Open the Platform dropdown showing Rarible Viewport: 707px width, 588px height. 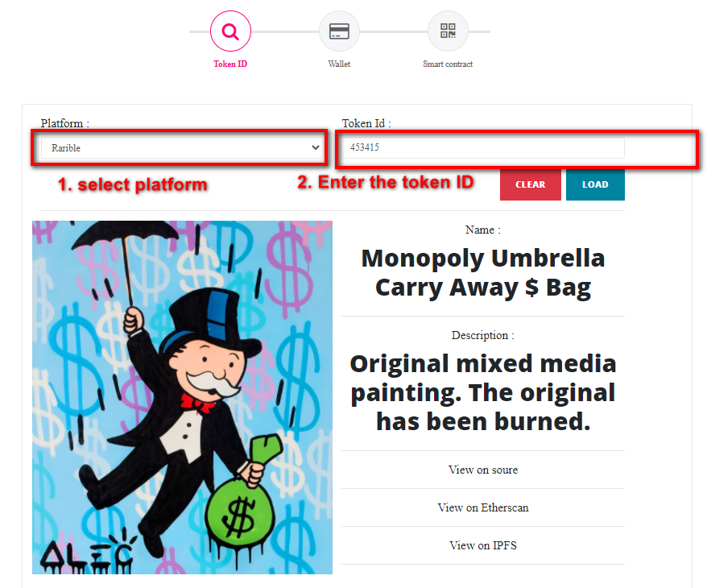(181, 148)
